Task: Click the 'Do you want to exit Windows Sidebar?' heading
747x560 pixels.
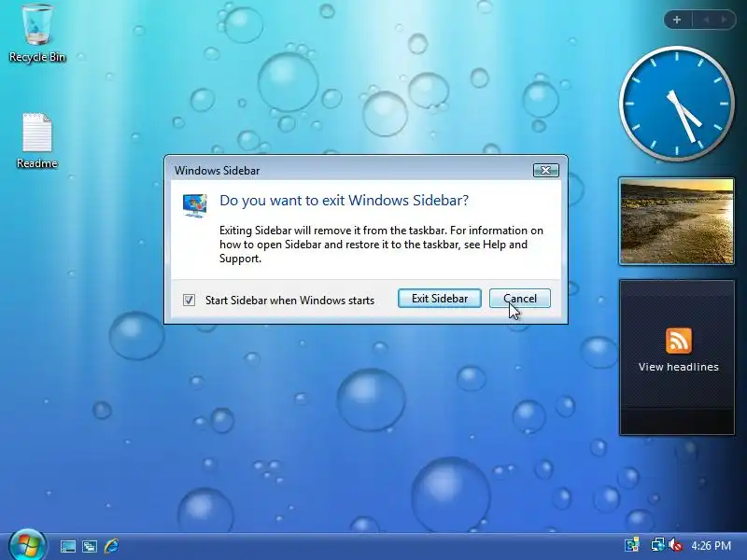Action: 344,201
